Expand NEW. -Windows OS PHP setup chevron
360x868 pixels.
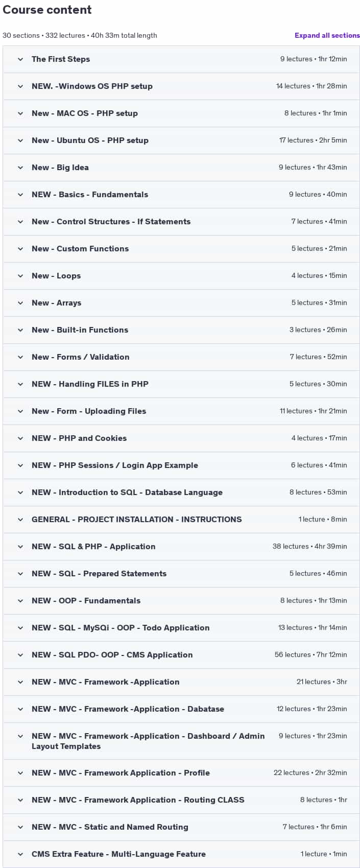(x=20, y=86)
